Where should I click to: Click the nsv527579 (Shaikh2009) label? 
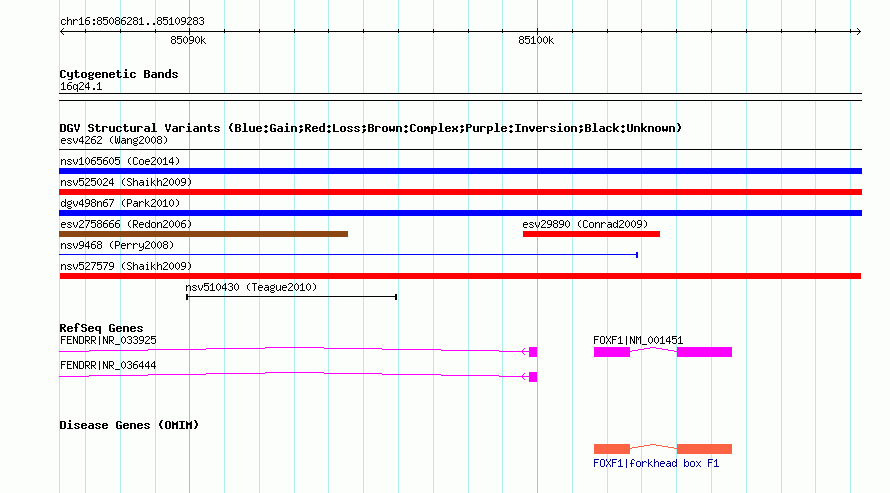coord(126,266)
